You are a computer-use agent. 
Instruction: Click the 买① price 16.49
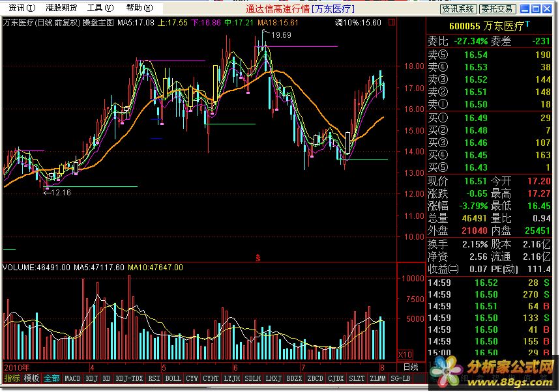pyautogui.click(x=476, y=118)
